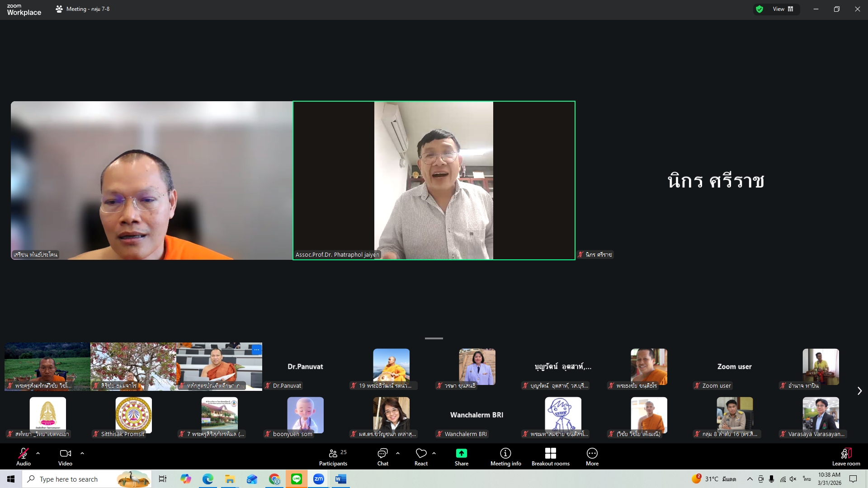Unmute the microphone Audio button
Screen dimensions: 868x488
coord(24,456)
